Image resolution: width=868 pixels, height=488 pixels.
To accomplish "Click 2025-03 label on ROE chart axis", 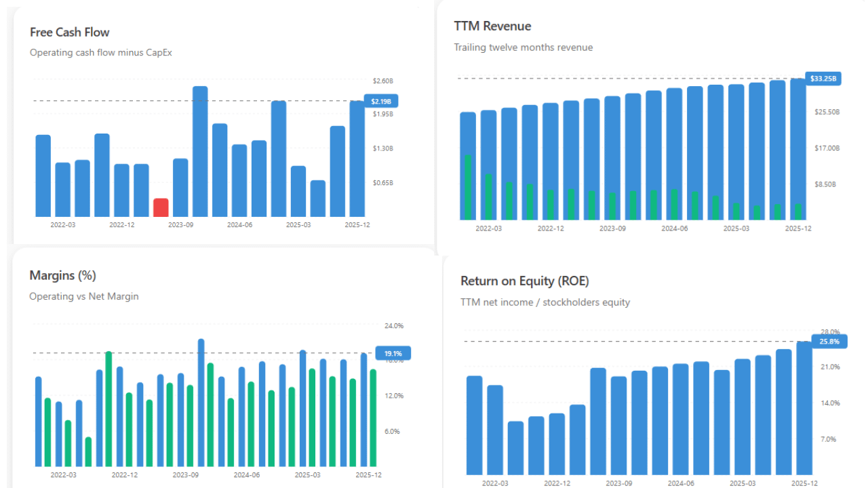I will pyautogui.click(x=742, y=483).
